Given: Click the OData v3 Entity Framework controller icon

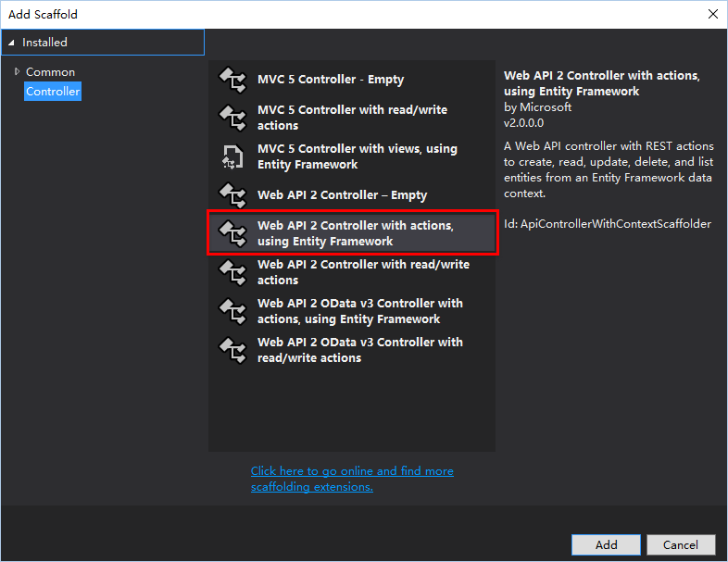Looking at the screenshot, I should coord(232,311).
